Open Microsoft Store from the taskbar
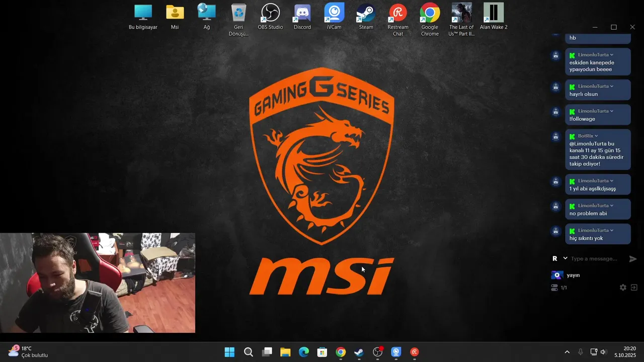 click(322, 352)
